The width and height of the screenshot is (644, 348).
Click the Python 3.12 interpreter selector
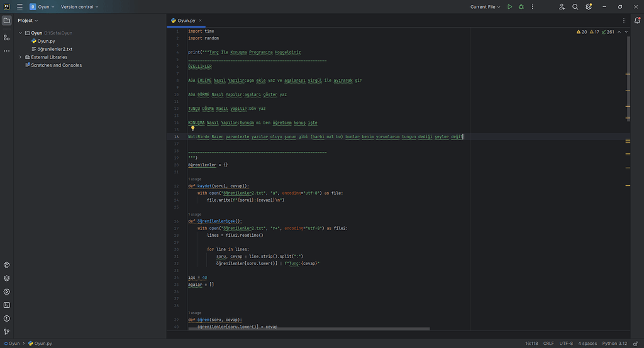pyautogui.click(x=614, y=344)
